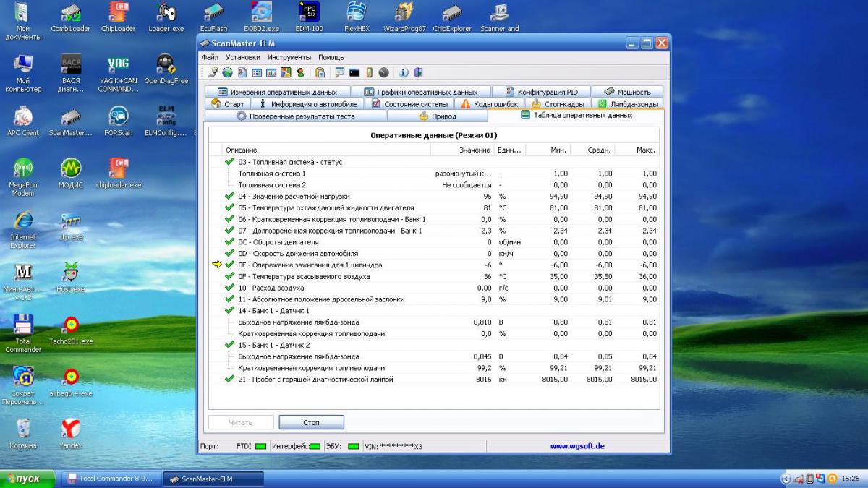Viewport: 868px width, 488px height.
Task: Open the Установки menu
Action: tap(243, 57)
